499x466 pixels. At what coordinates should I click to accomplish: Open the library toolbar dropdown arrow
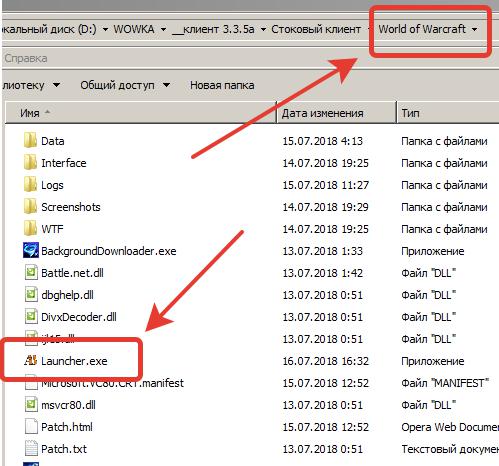click(56, 85)
